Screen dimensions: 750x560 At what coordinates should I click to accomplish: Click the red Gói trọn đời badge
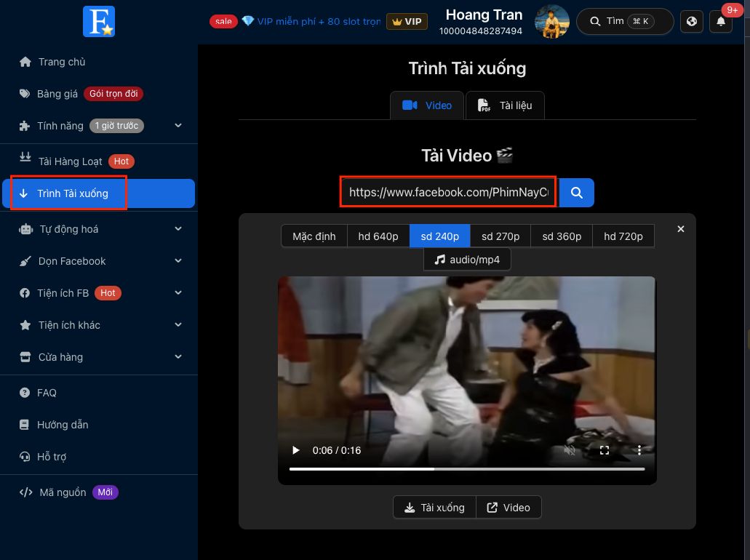pyautogui.click(x=113, y=94)
